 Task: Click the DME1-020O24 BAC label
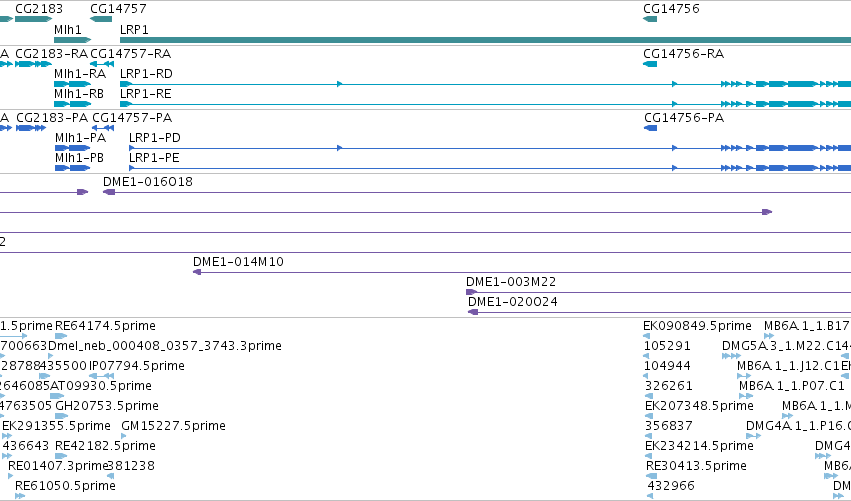513,302
